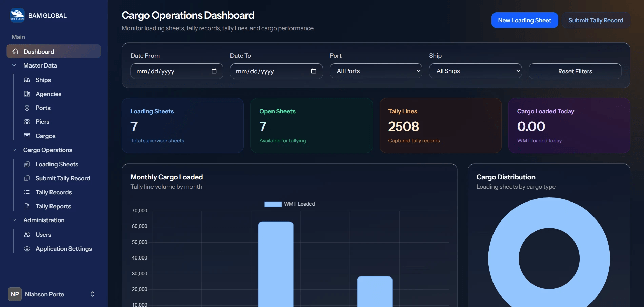Viewport: 644px width, 307px height.
Task: Click the Monthly Cargo Loaded title
Action: click(x=166, y=177)
